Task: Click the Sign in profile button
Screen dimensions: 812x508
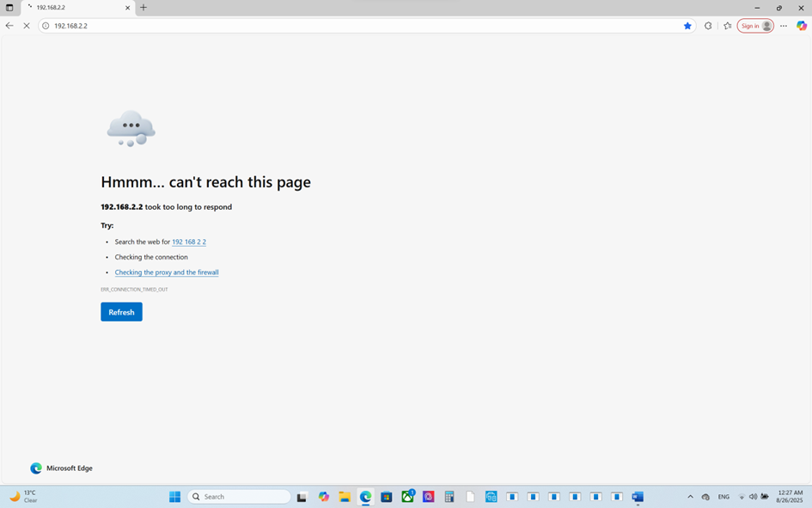Action: (x=755, y=26)
